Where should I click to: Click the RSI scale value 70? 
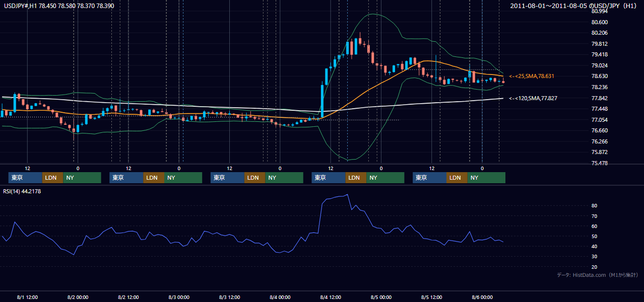tap(594, 216)
